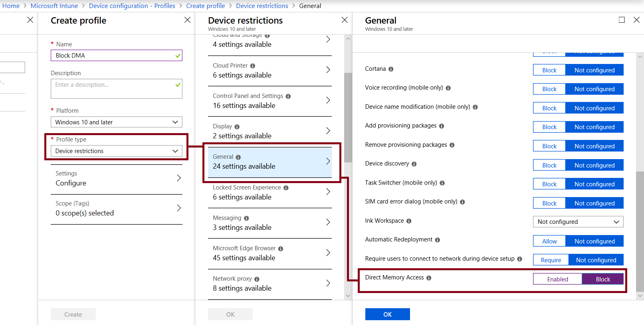Open Control Panel and Settings category
The height and width of the screenshot is (325, 644).
270,101
